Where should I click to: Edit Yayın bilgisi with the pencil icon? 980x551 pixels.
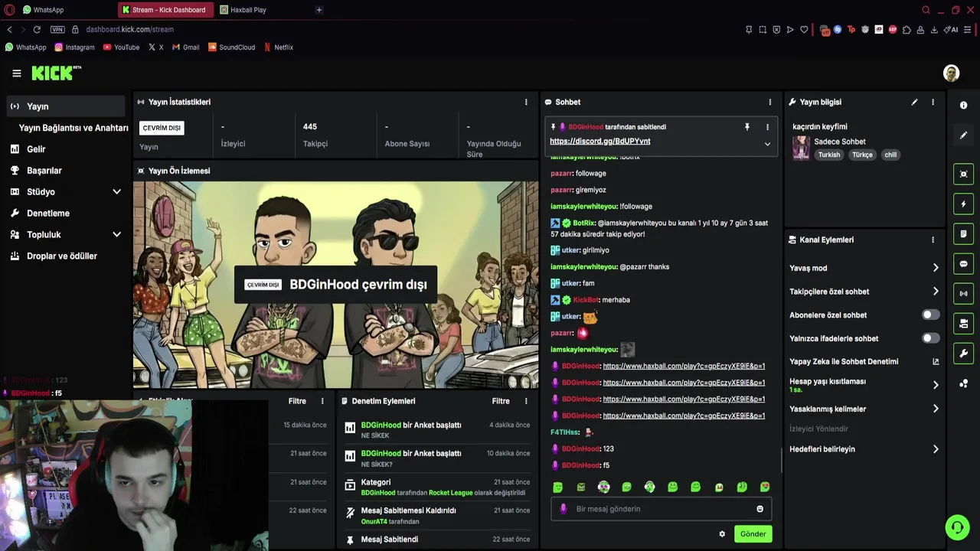[914, 102]
